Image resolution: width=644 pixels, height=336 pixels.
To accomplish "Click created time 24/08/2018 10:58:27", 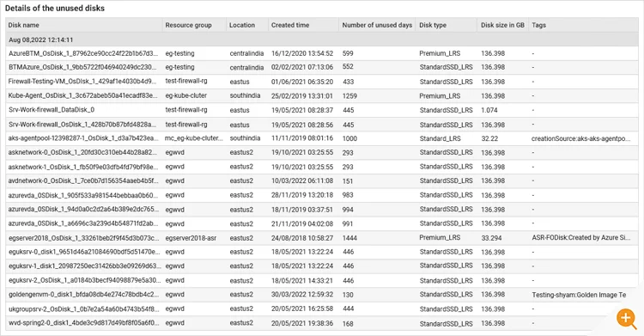I will click(x=302, y=238).
